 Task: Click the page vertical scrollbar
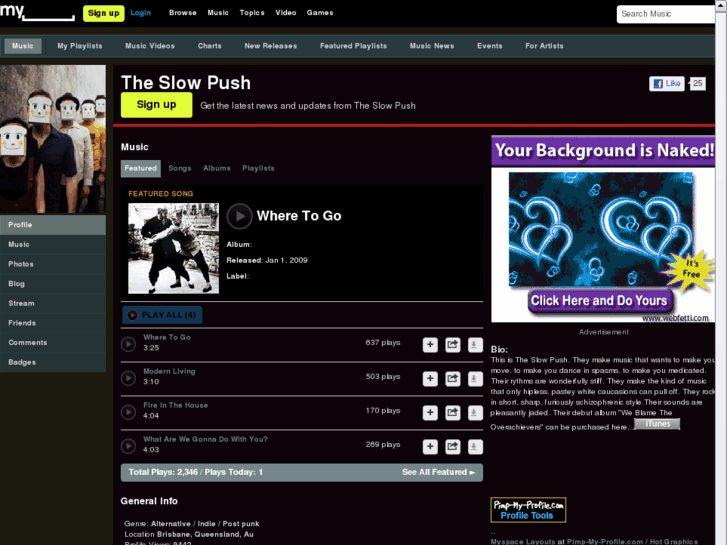tap(721, 272)
